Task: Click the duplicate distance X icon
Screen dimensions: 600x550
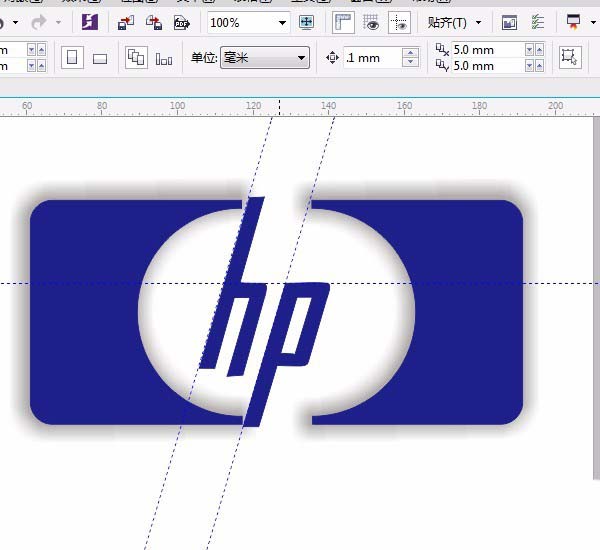Action: (442, 50)
